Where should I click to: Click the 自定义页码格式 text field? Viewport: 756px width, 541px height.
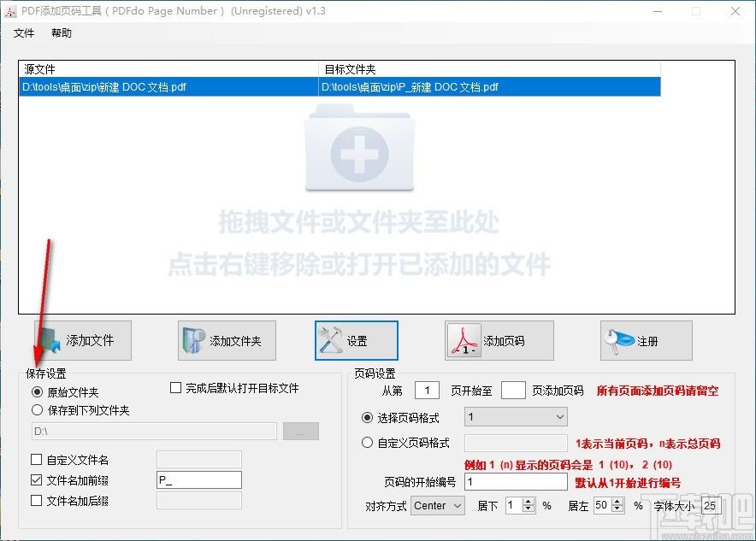tap(516, 443)
